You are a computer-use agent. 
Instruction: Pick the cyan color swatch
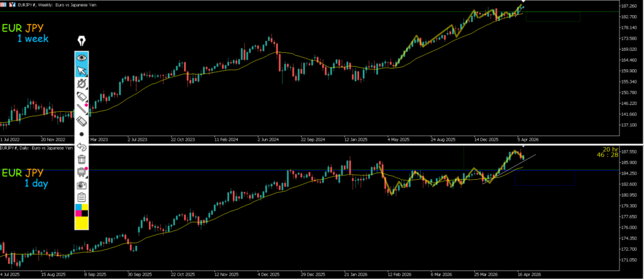click(x=79, y=207)
